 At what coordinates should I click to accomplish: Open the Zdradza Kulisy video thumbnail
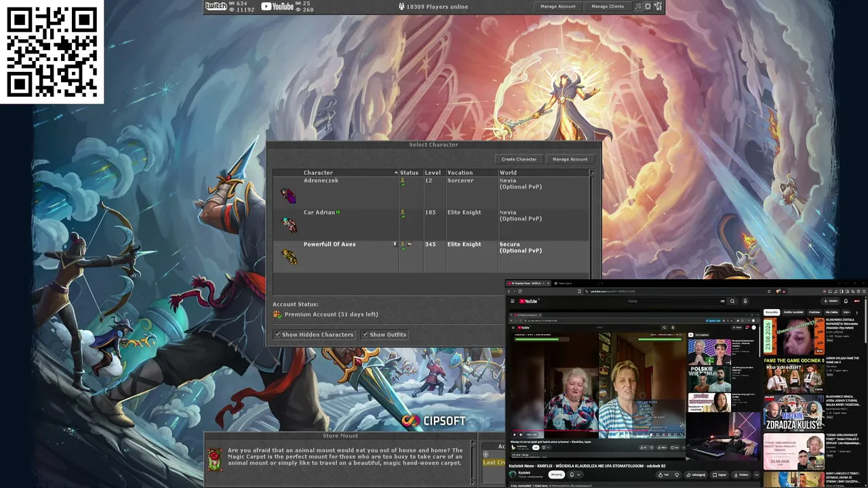[x=794, y=413]
